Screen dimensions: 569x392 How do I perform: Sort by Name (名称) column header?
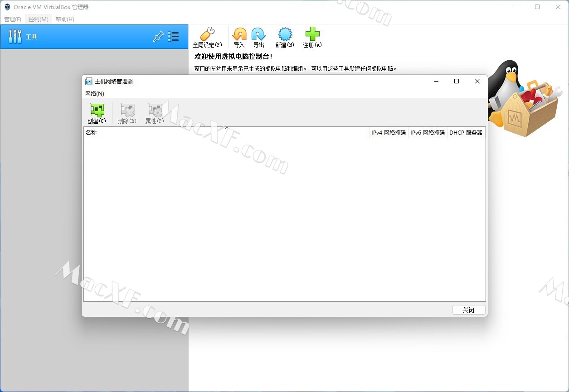[227, 133]
